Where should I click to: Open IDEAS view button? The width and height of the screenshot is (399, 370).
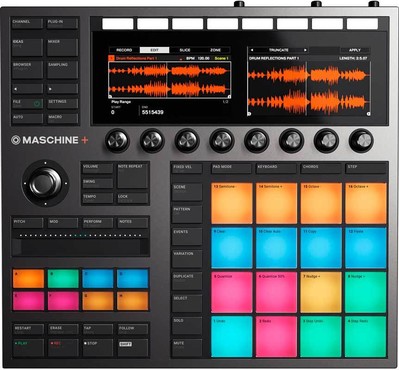[27, 47]
